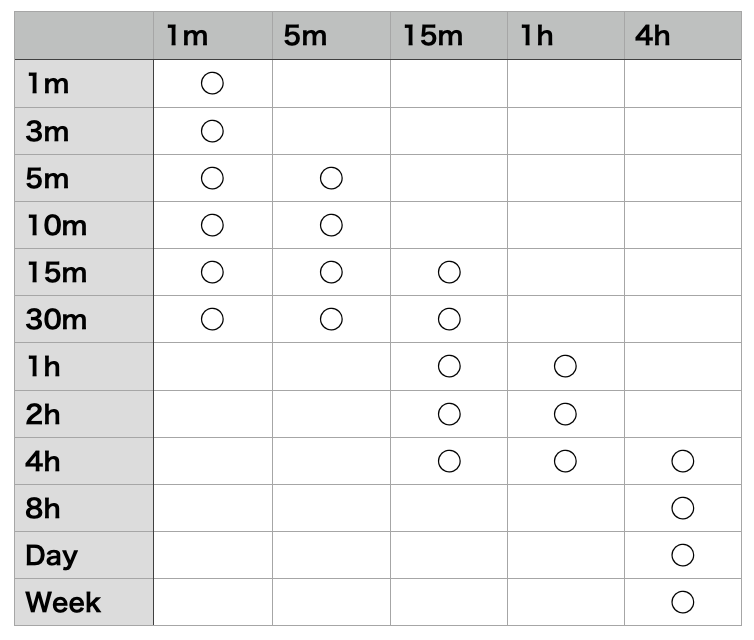Select the circle at row 10m, column 5m

point(331,225)
